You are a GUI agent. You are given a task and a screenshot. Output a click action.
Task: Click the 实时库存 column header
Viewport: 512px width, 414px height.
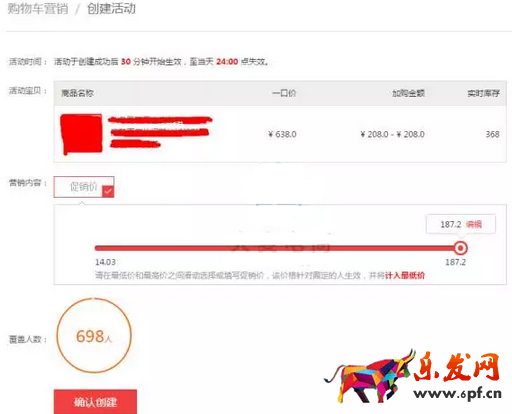tap(483, 93)
